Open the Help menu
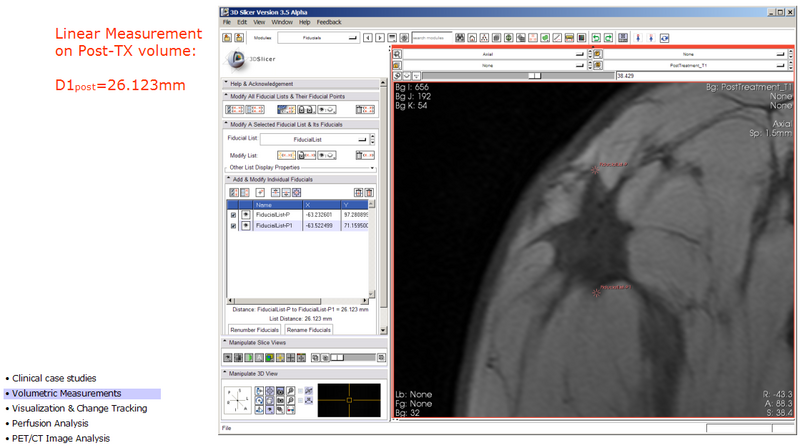 tap(305, 22)
